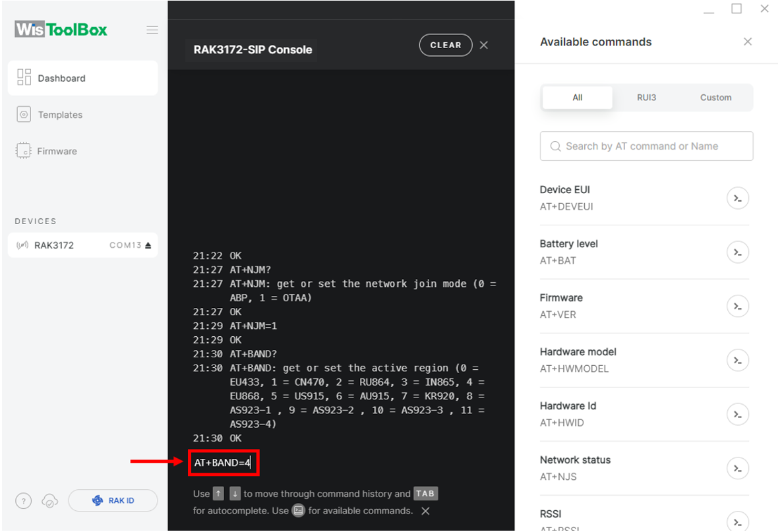Image resolution: width=782 pixels, height=532 pixels.
Task: Close the Available commands panel
Action: click(748, 42)
